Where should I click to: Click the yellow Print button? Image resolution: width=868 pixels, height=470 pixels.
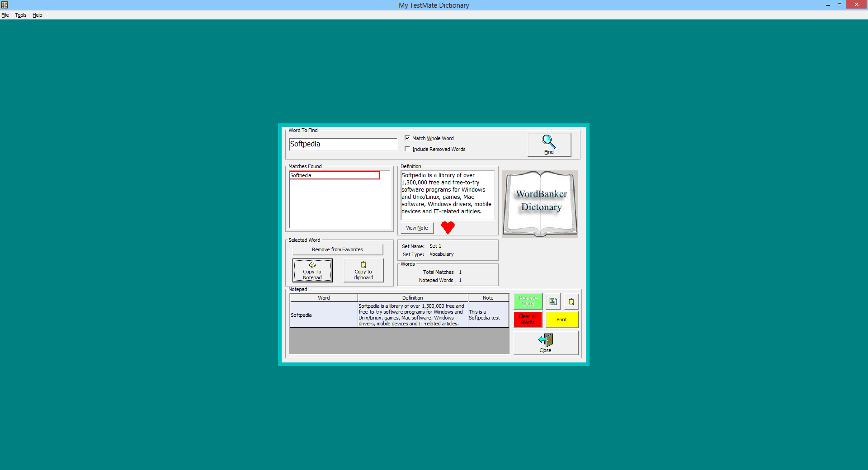pyautogui.click(x=562, y=320)
